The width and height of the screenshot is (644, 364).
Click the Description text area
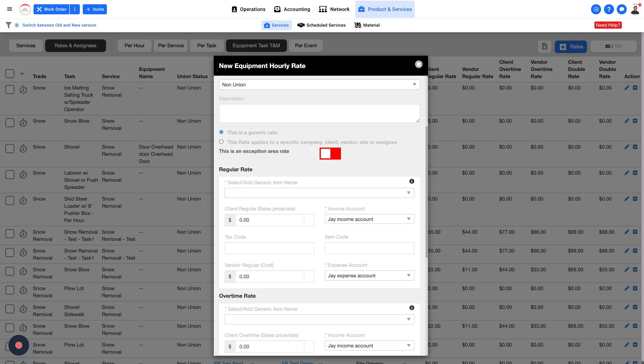[319, 113]
